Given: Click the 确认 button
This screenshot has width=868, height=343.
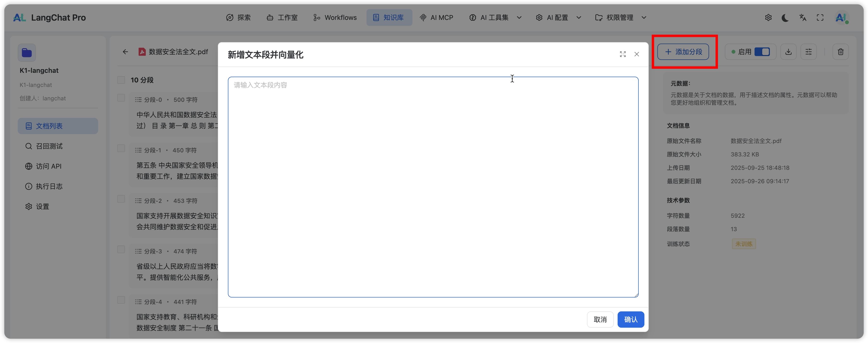Looking at the screenshot, I should click(631, 319).
